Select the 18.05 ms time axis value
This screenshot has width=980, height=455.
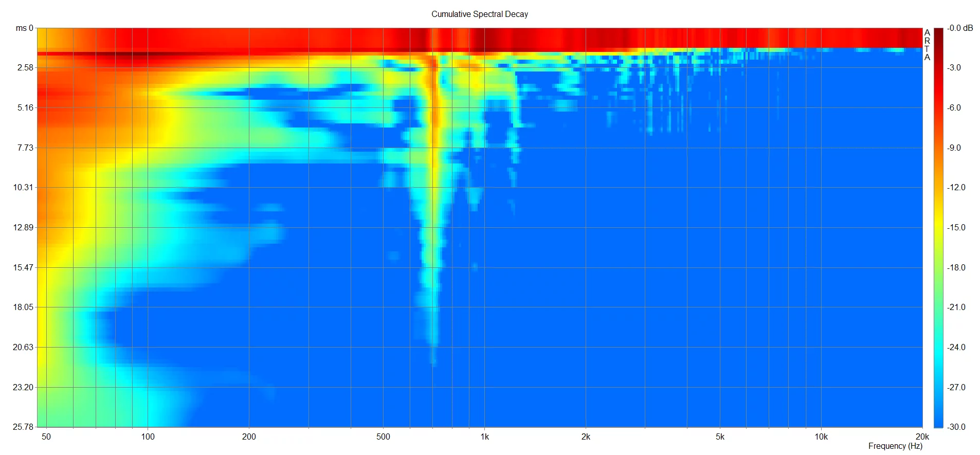(x=23, y=307)
